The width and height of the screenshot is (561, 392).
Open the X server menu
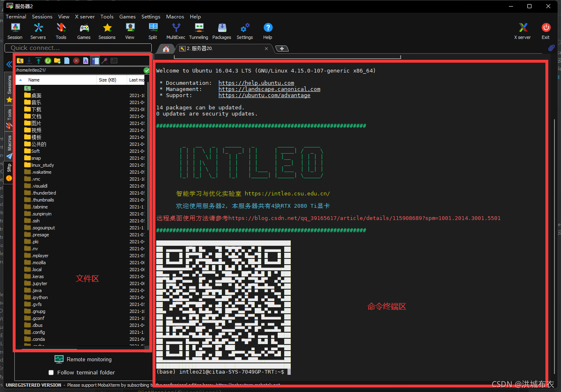click(85, 17)
